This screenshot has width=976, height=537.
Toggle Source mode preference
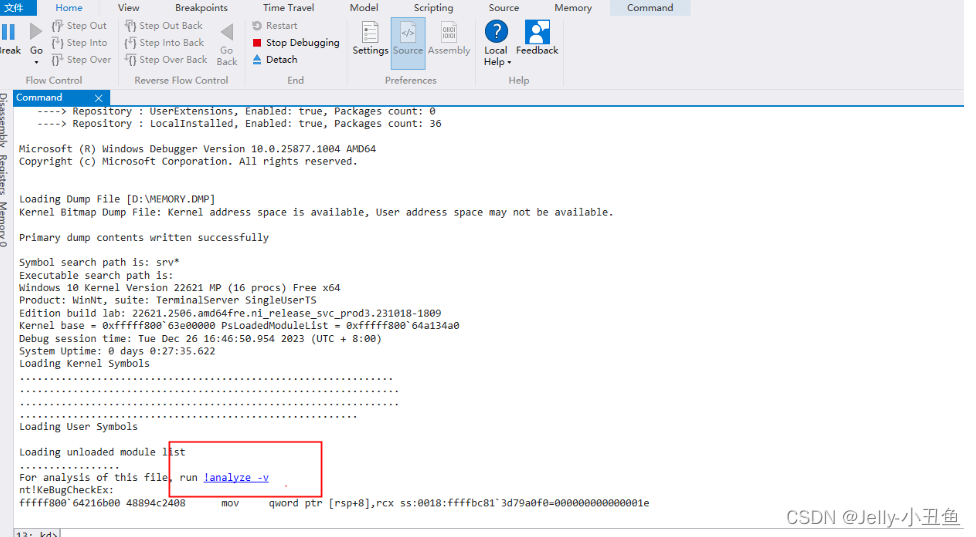click(408, 42)
